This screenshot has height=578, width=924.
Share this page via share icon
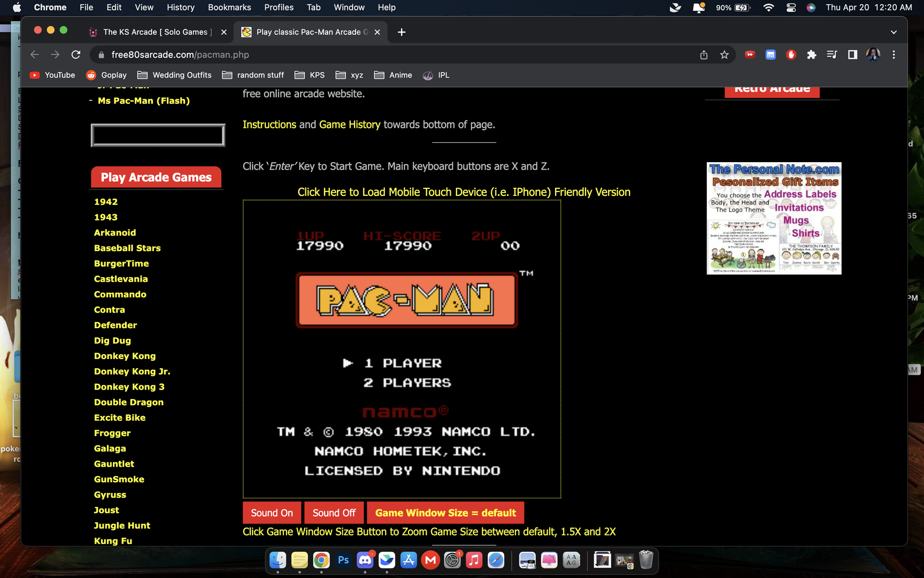click(704, 55)
